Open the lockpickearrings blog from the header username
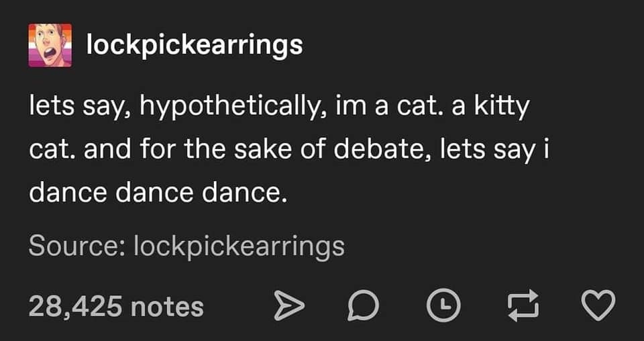Image resolution: width=644 pixels, height=341 pixels. tap(195, 46)
